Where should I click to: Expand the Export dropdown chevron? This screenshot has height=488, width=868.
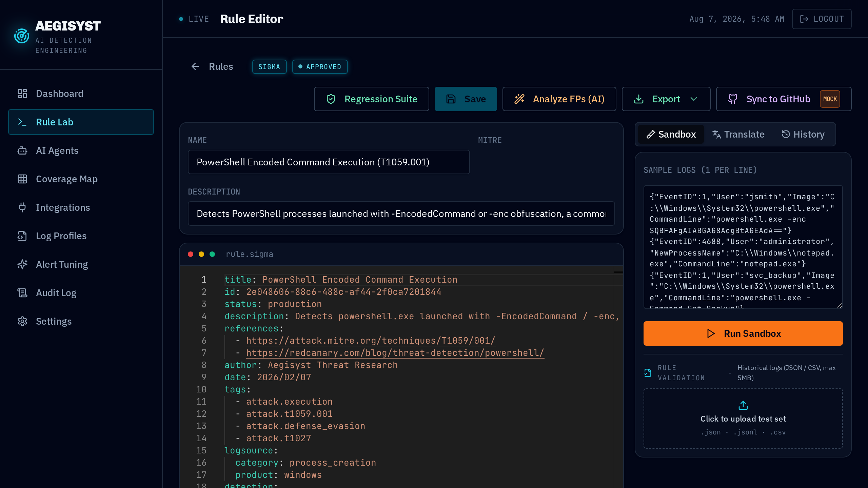694,99
